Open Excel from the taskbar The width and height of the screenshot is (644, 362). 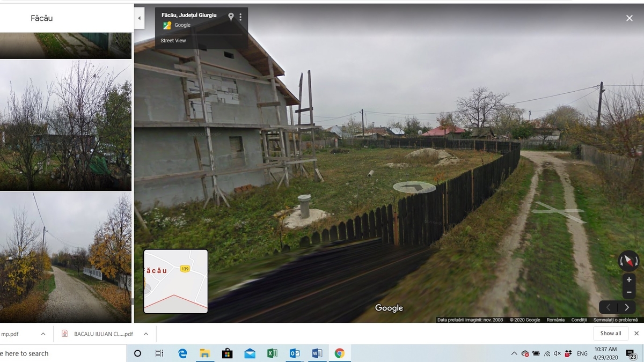[x=272, y=353]
